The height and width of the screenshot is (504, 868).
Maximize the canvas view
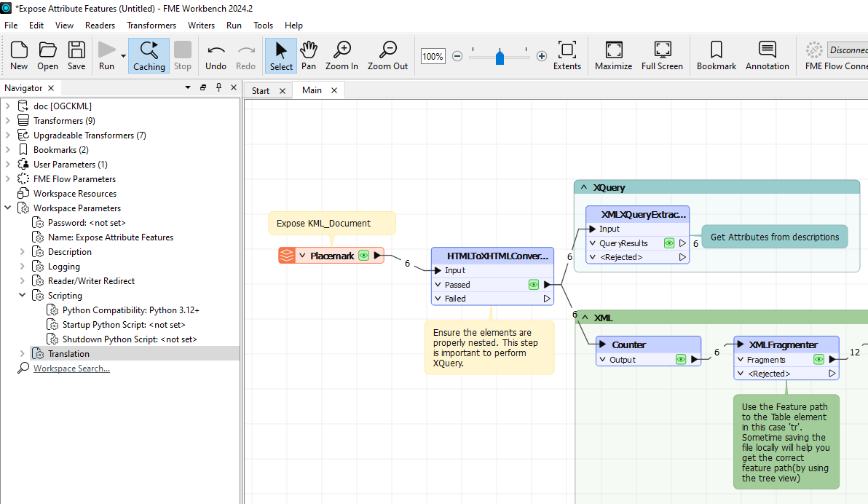tap(613, 55)
